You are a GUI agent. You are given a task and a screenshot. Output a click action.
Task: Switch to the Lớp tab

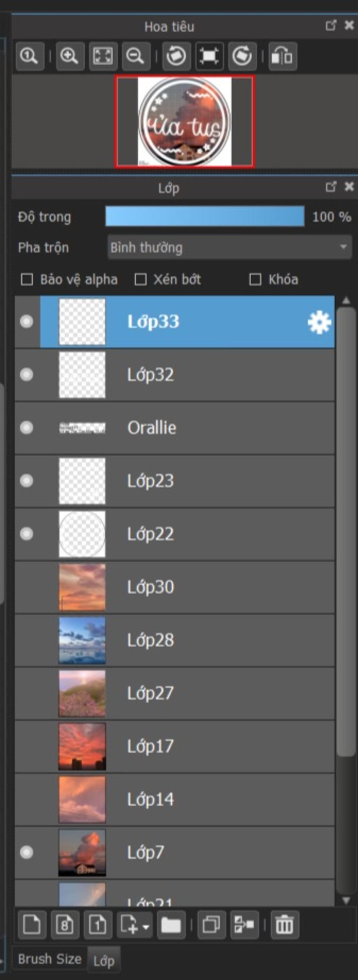coord(103,961)
